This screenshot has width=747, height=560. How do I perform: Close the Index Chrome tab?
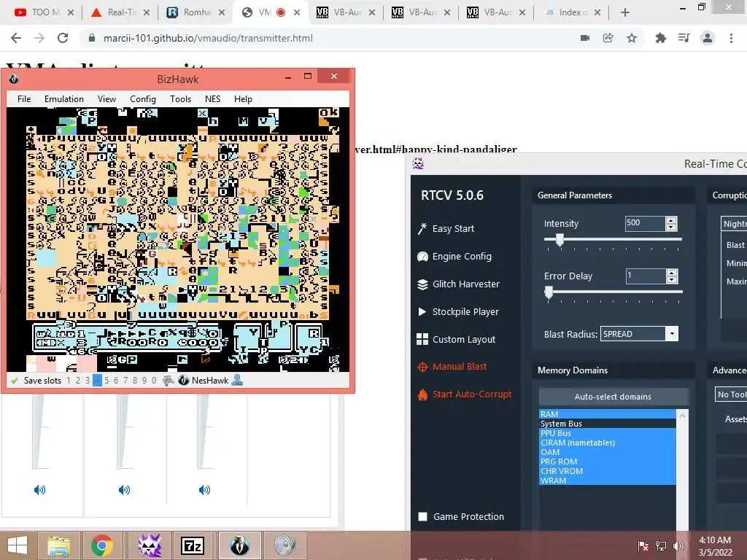click(x=597, y=12)
